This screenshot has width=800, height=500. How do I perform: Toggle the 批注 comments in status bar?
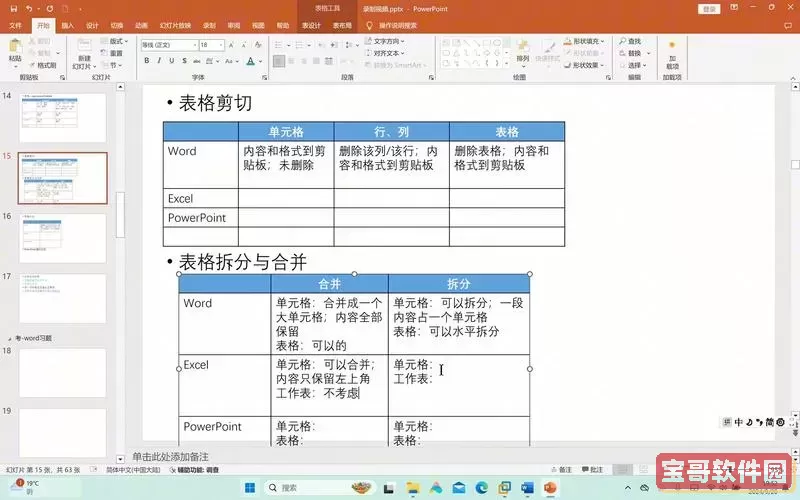coord(593,469)
